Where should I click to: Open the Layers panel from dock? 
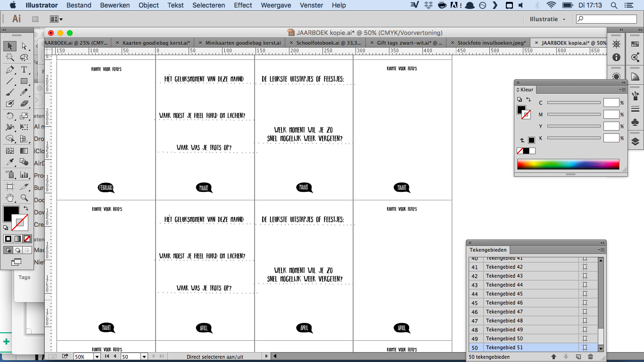click(x=635, y=141)
